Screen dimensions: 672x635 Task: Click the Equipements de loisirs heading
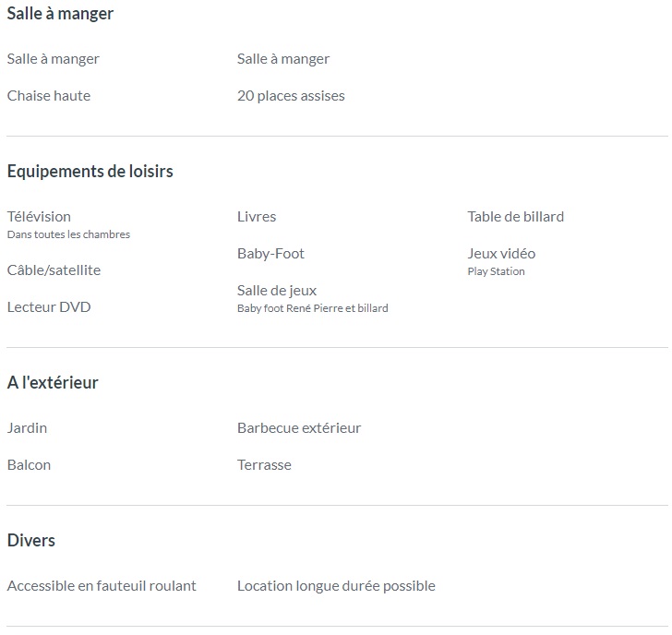pos(90,172)
